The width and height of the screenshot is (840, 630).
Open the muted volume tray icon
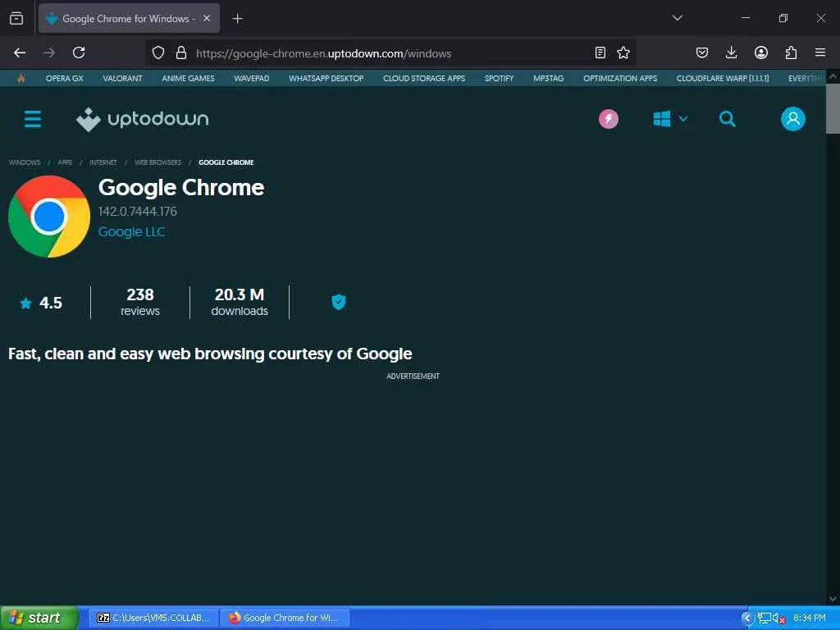coord(779,619)
